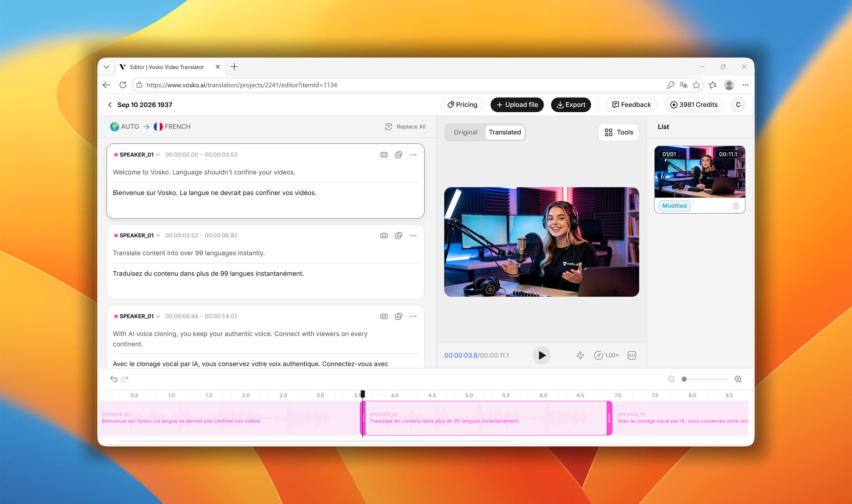Play the video
This screenshot has height=504, width=852.
(541, 355)
